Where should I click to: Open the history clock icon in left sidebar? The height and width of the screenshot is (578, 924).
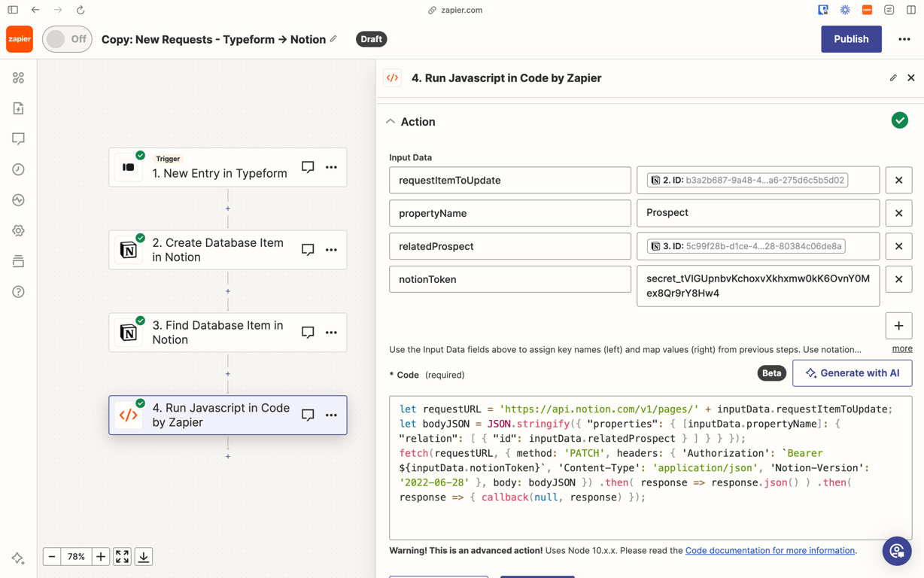click(19, 169)
